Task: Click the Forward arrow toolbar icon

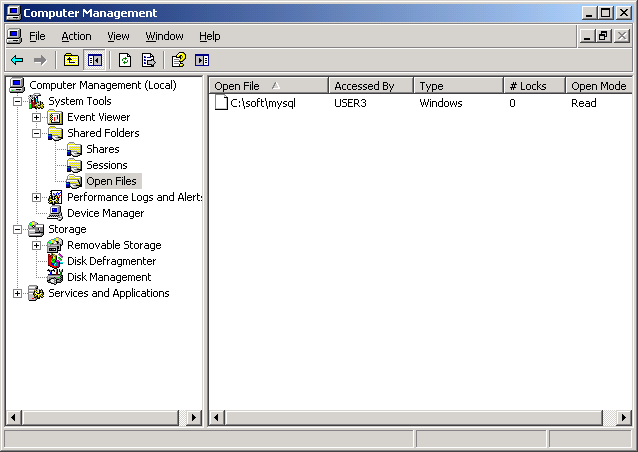Action: click(40, 60)
